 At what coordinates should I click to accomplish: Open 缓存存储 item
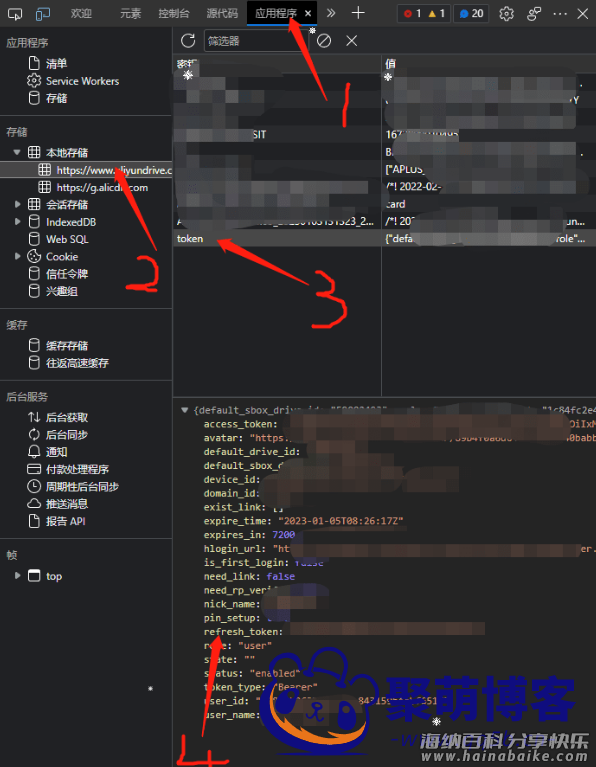tap(67, 346)
